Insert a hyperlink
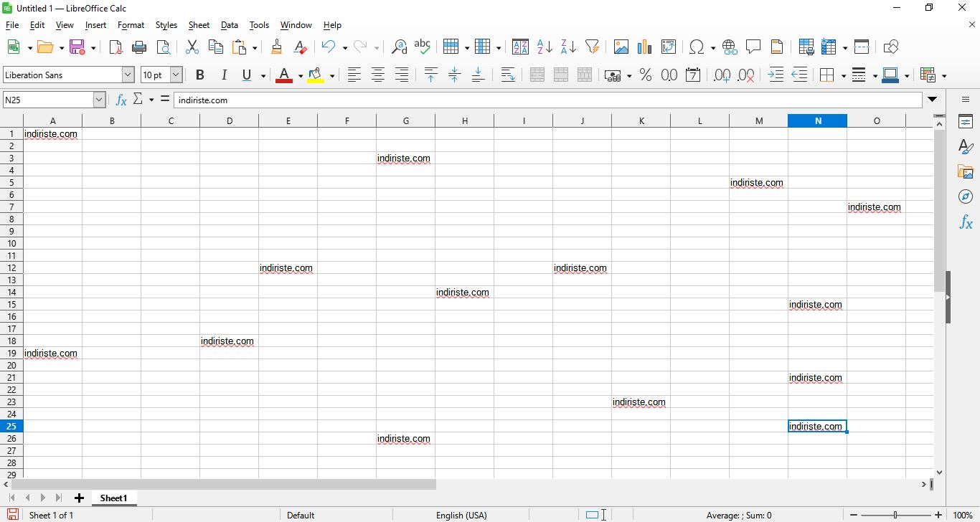 (730, 47)
